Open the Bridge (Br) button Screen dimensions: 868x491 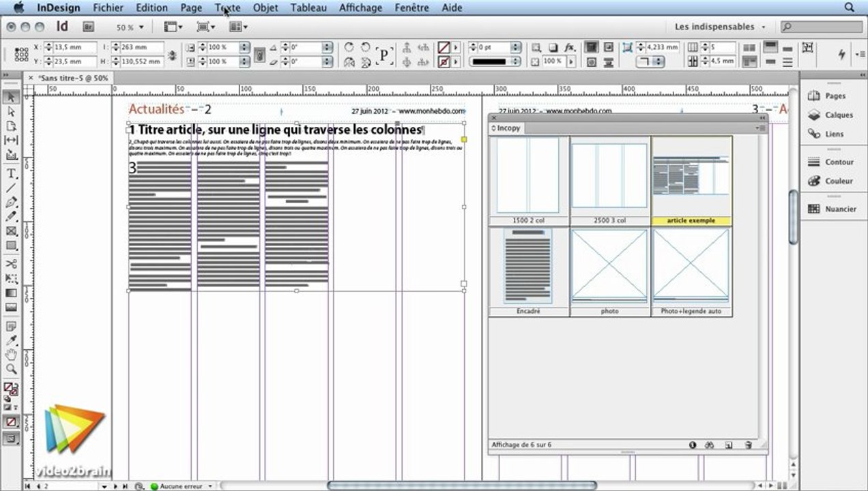(88, 27)
